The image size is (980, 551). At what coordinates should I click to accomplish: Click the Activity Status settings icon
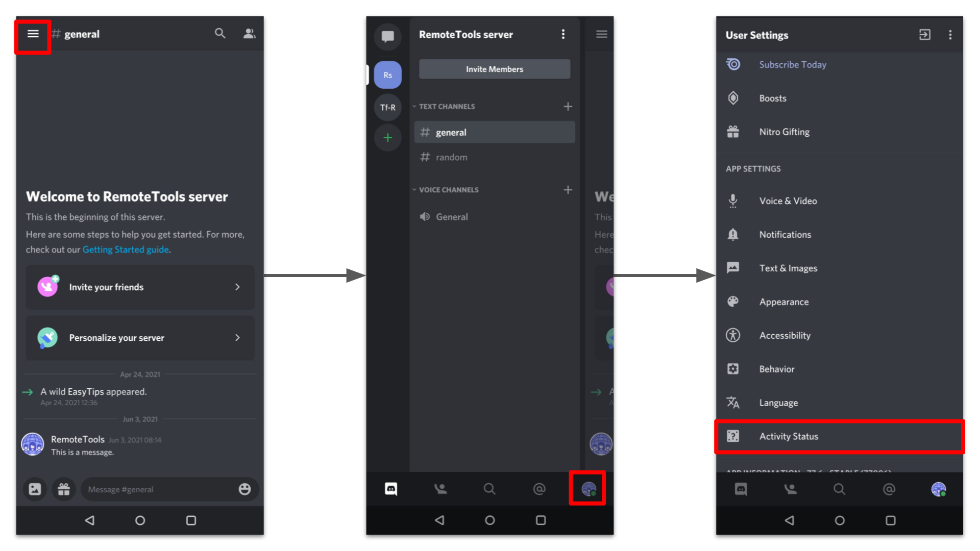(733, 436)
